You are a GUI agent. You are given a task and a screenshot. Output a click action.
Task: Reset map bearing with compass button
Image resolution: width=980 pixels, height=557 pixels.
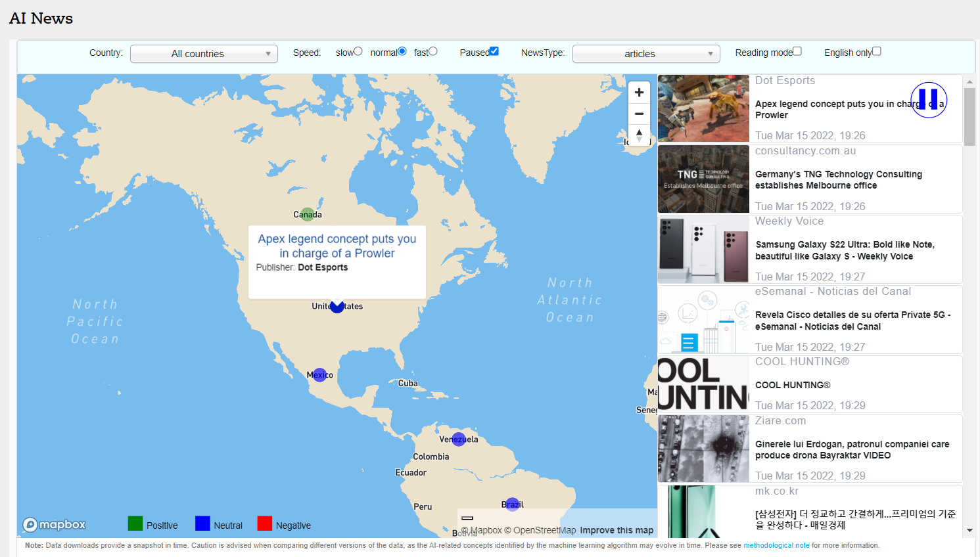click(x=639, y=135)
